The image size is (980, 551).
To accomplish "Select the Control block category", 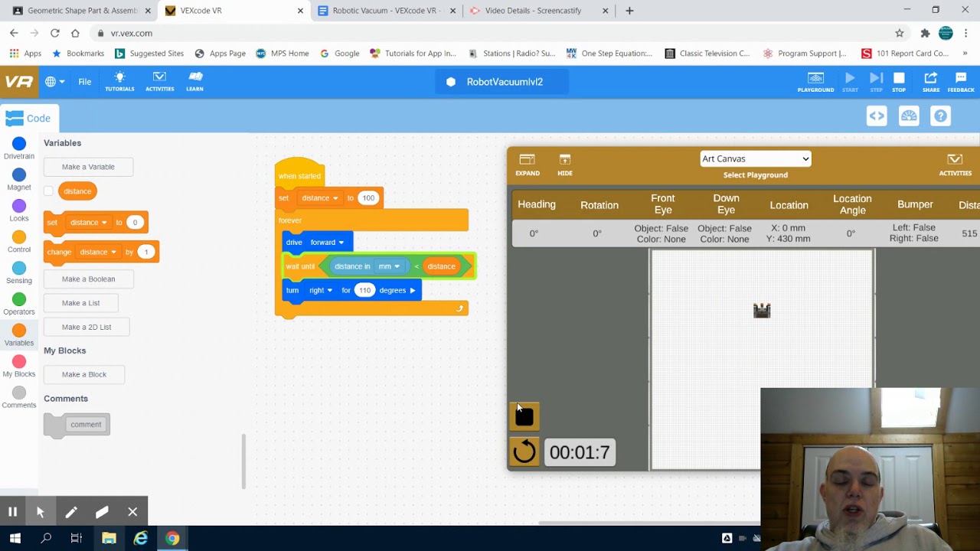I will [19, 242].
